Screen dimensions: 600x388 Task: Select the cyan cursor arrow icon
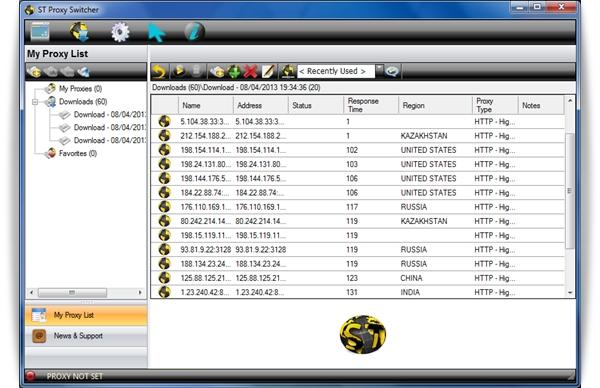click(157, 33)
